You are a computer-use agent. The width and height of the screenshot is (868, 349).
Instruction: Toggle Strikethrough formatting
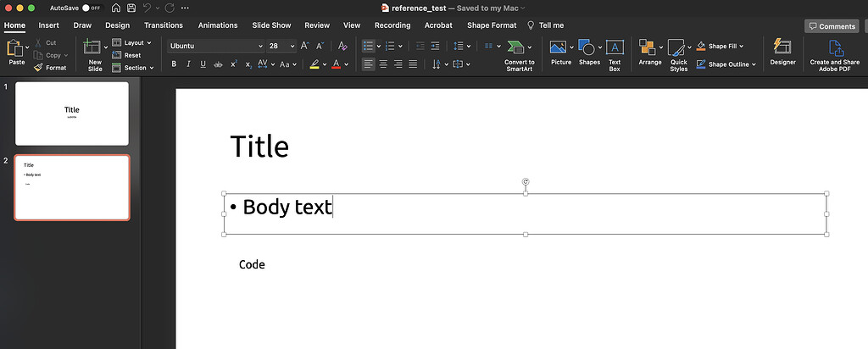click(x=218, y=64)
